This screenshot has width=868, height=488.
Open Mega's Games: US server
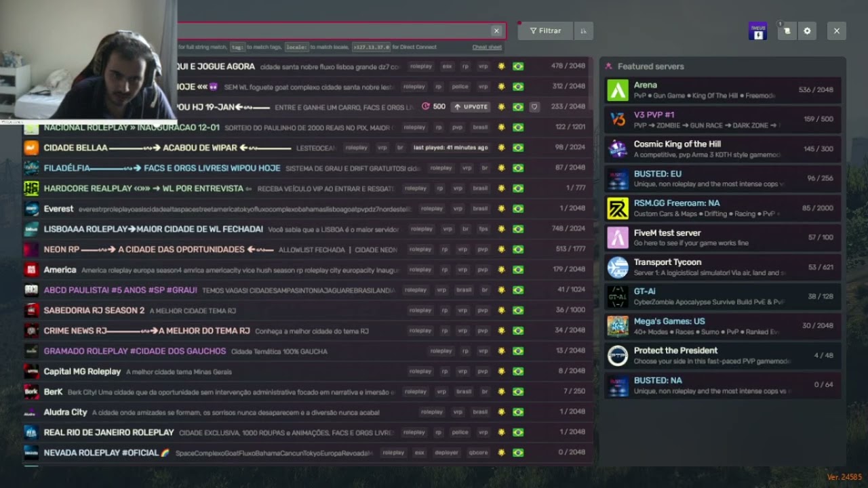723,326
